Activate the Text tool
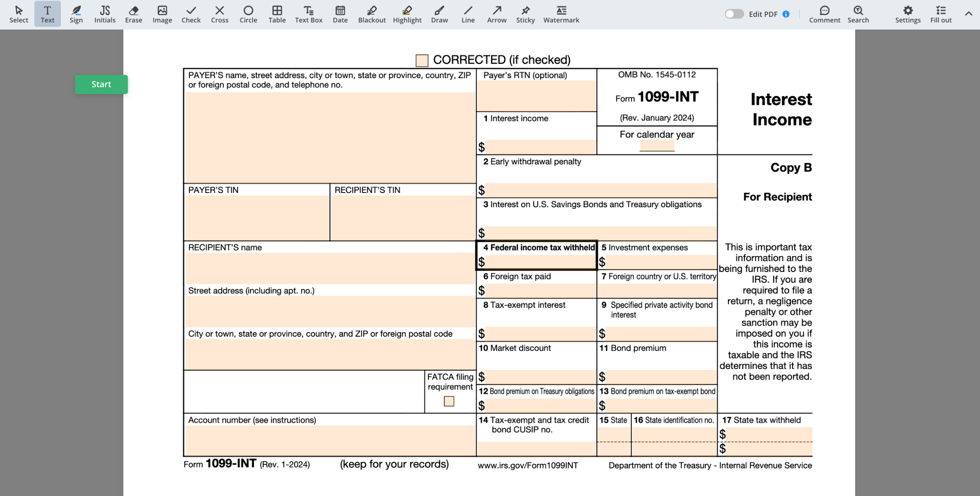The width and height of the screenshot is (980, 496). click(x=47, y=14)
